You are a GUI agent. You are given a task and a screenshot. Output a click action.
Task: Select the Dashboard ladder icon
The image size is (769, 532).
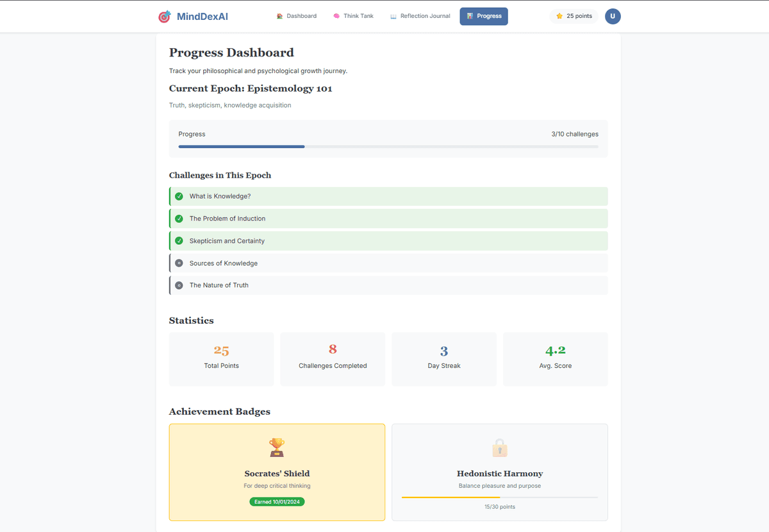(278, 16)
